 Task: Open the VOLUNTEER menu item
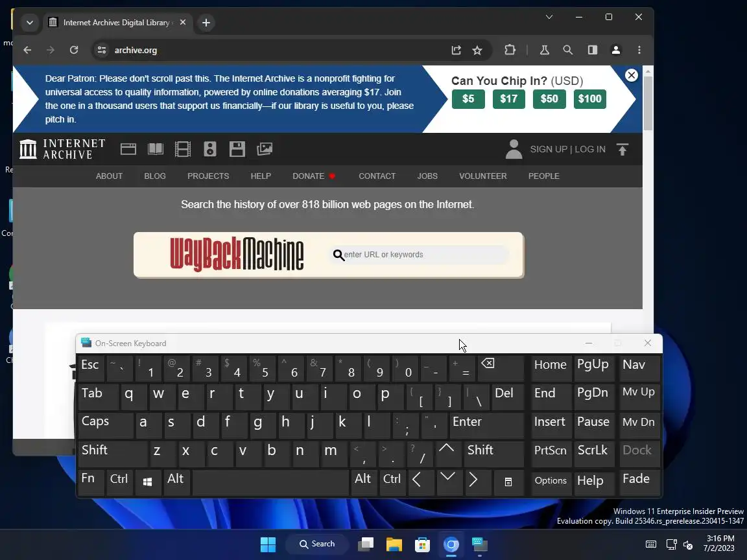pyautogui.click(x=482, y=176)
